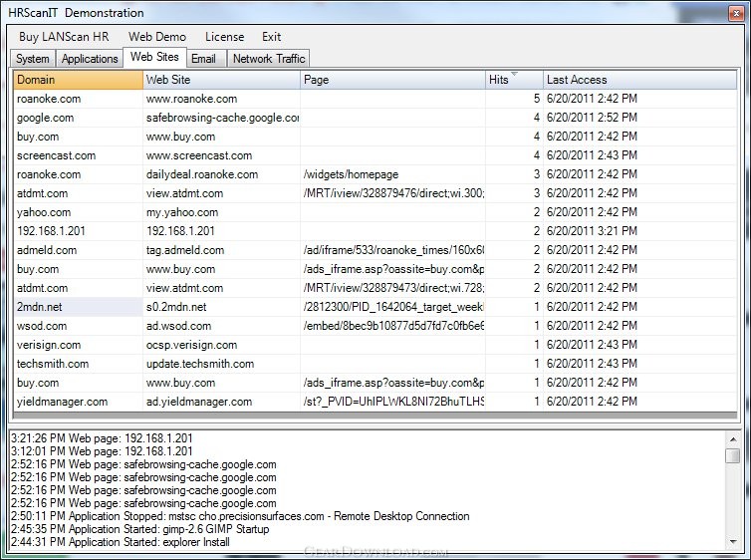Select the wsod.com domain cell

click(x=78, y=326)
